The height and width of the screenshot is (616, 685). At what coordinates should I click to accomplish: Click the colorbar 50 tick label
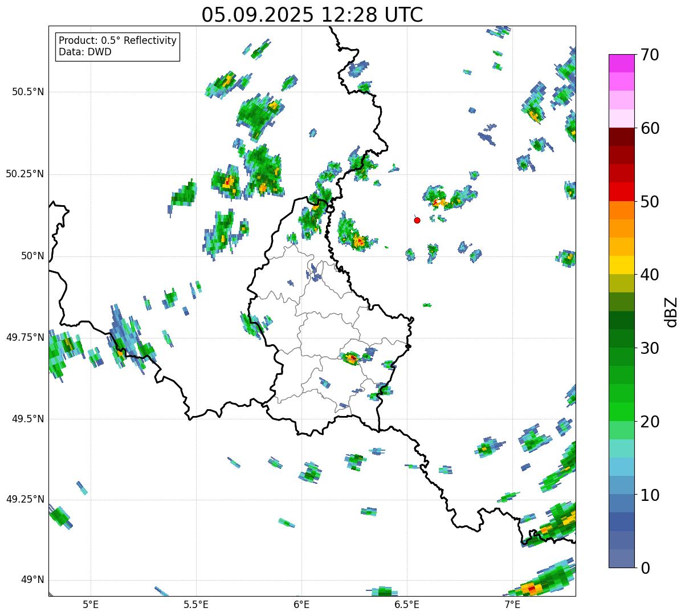[650, 202]
